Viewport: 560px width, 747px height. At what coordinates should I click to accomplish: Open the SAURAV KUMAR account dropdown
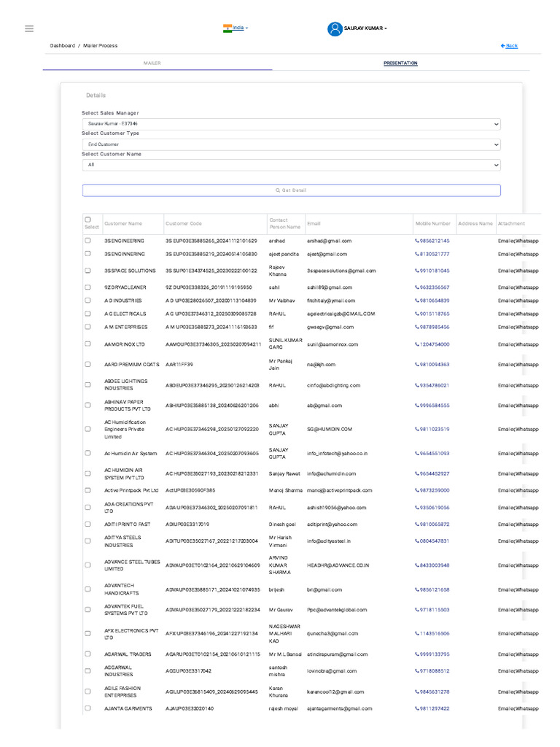pyautogui.click(x=365, y=28)
